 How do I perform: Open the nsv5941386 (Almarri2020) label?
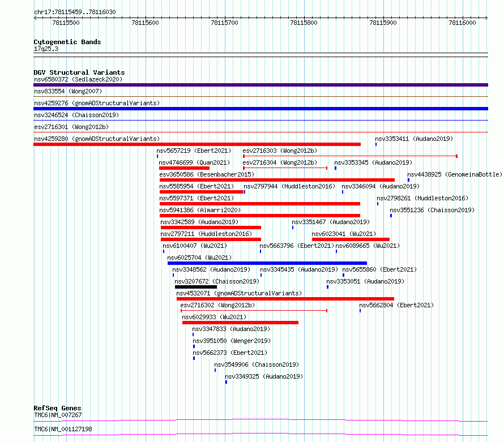coord(200,210)
